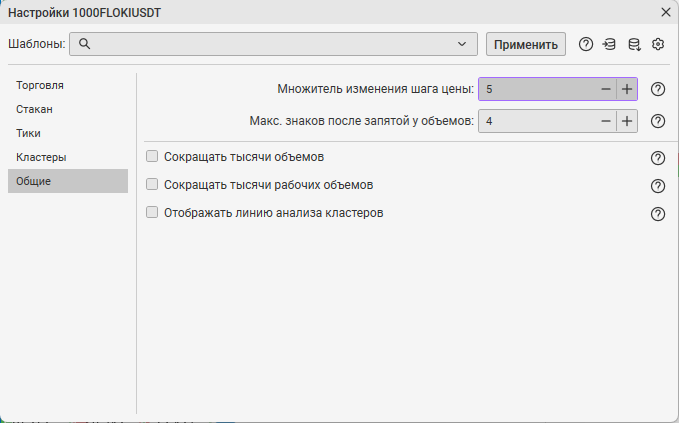This screenshot has height=423, width=679.
Task: Decrease max decimal places with minus
Action: point(605,121)
